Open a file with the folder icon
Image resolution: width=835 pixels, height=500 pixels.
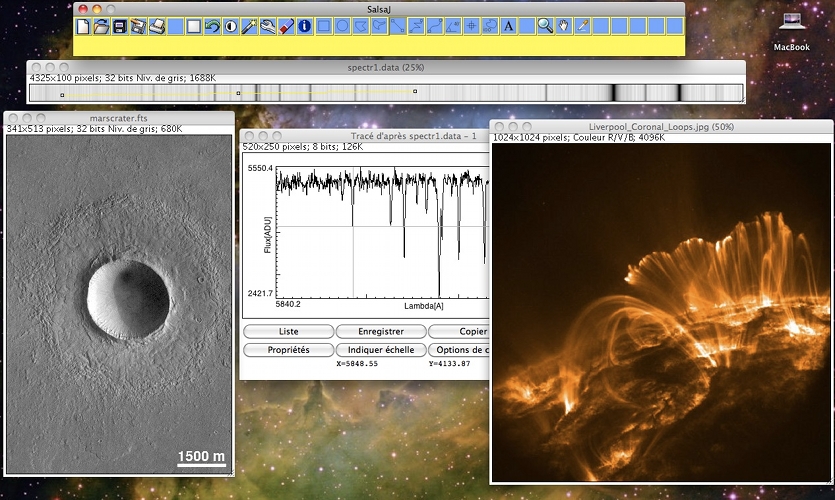101,27
